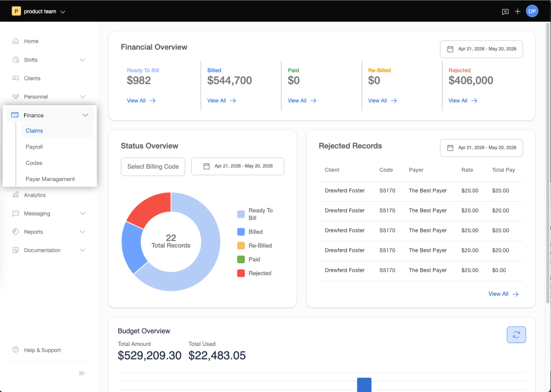Click the Help & Support question icon
Screen dimensions: 551x392
tap(16, 350)
